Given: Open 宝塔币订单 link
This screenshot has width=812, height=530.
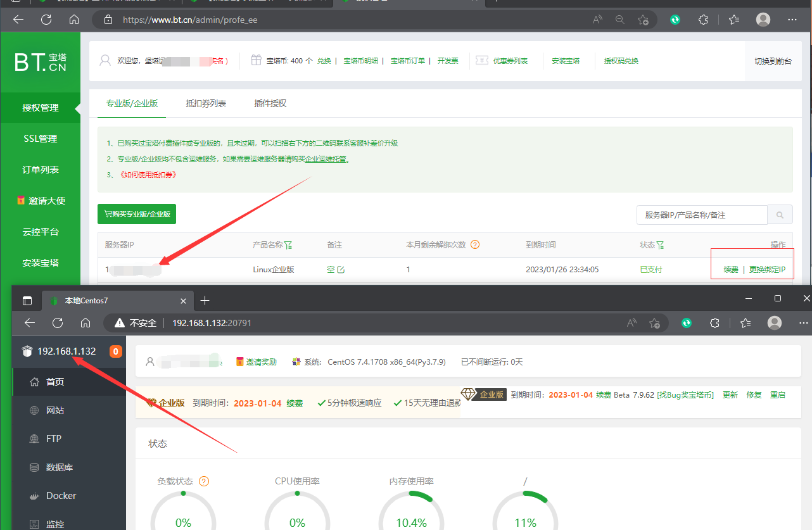Looking at the screenshot, I should coord(408,61).
